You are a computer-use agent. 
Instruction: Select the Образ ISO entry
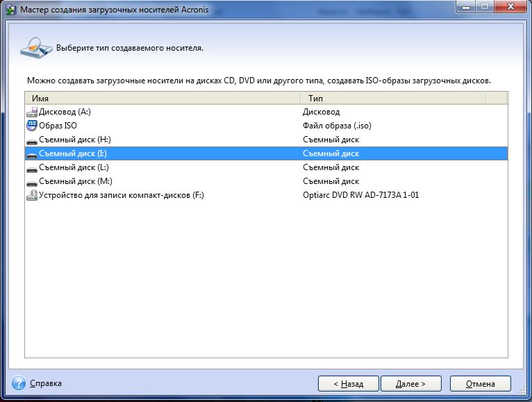(266, 126)
